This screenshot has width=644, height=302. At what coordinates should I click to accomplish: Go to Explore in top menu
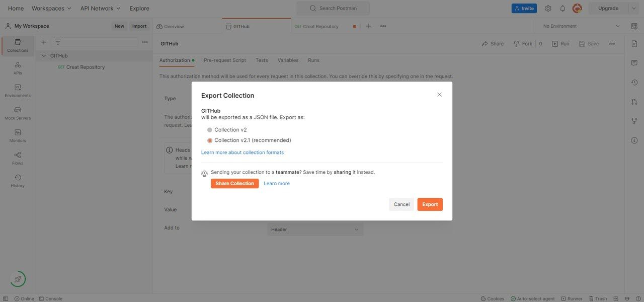[x=139, y=8]
